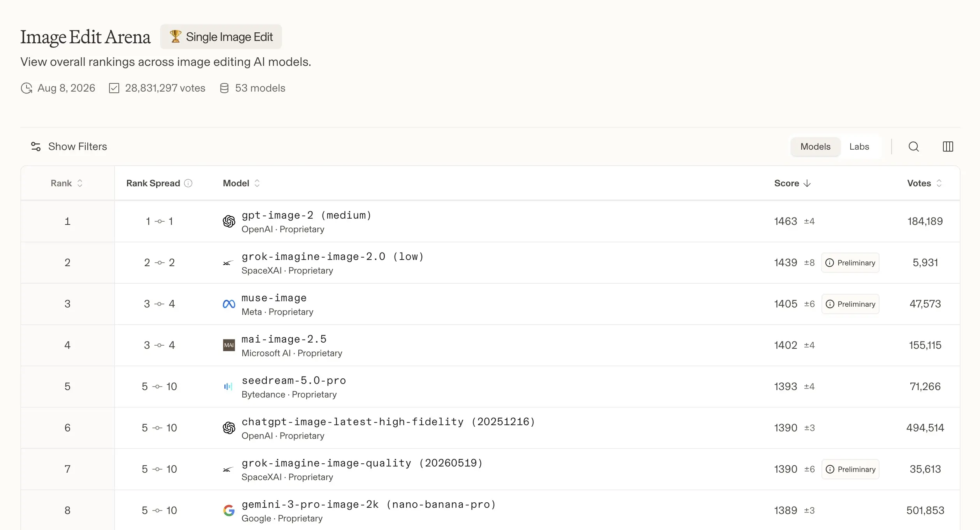The image size is (980, 530).
Task: Click rank spread 2 to 2 cell
Action: [159, 263]
